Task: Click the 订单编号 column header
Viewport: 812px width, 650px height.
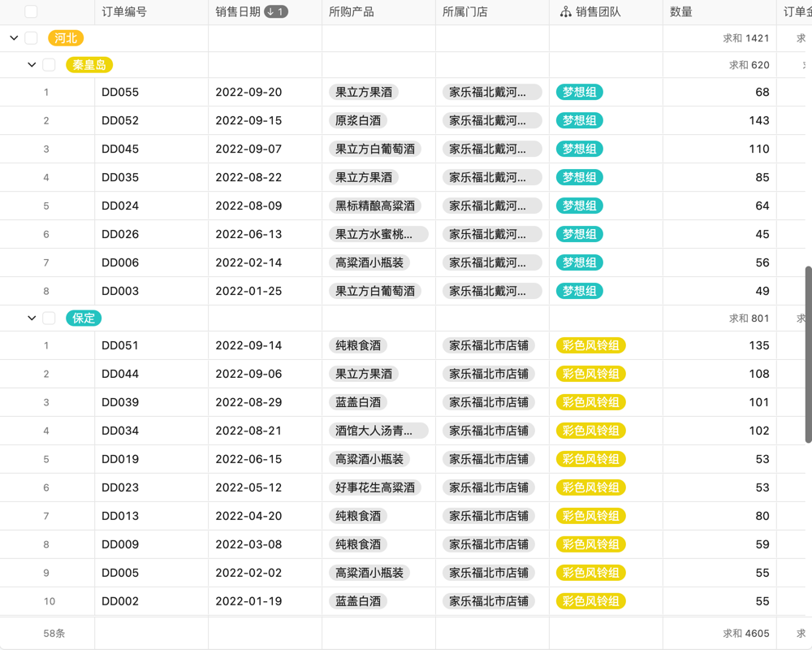Action: click(x=124, y=12)
